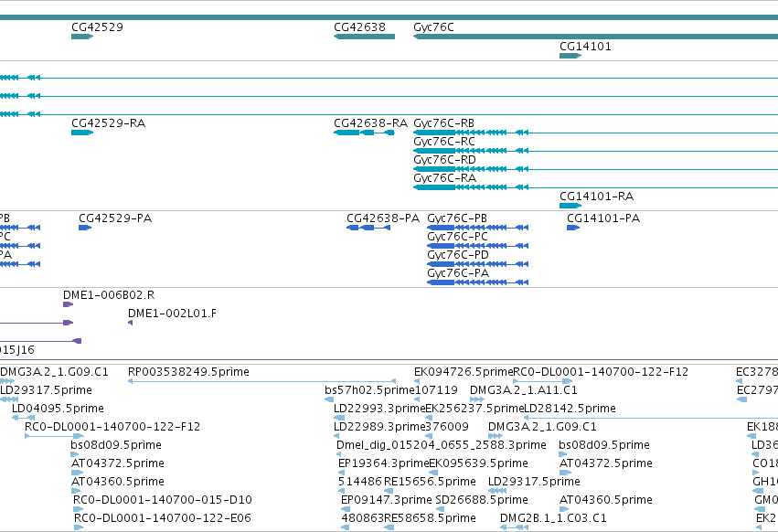
Task: Click the CG14101-RA transcript label
Action: [x=597, y=196]
